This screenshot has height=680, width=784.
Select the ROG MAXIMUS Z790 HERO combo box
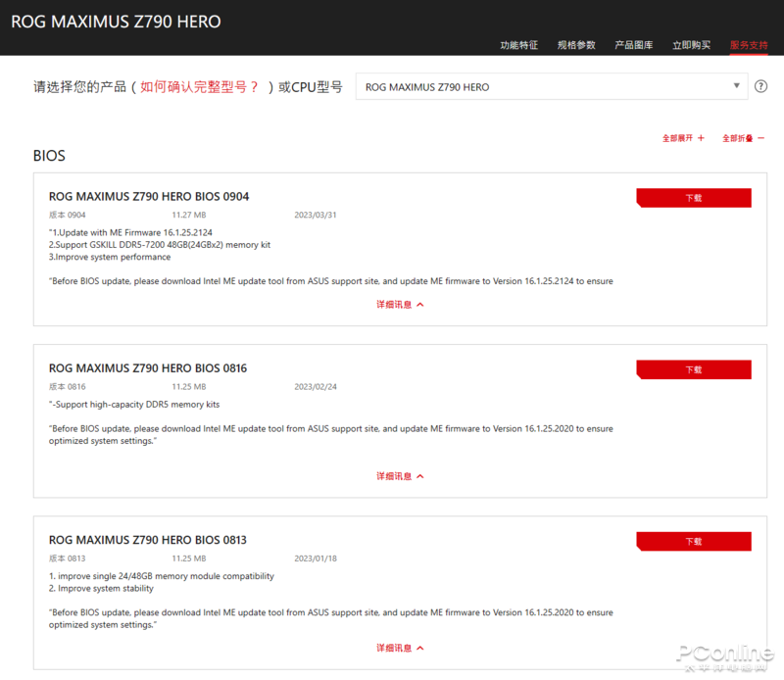pos(552,86)
